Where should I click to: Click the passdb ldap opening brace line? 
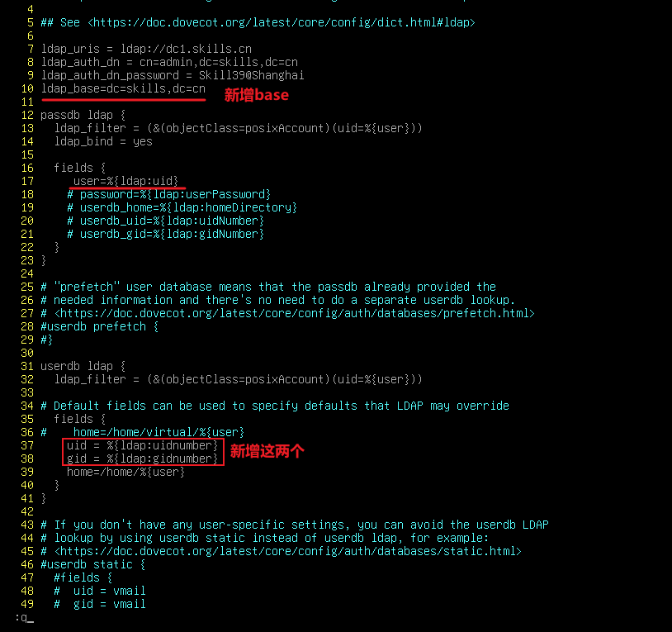[x=83, y=116]
